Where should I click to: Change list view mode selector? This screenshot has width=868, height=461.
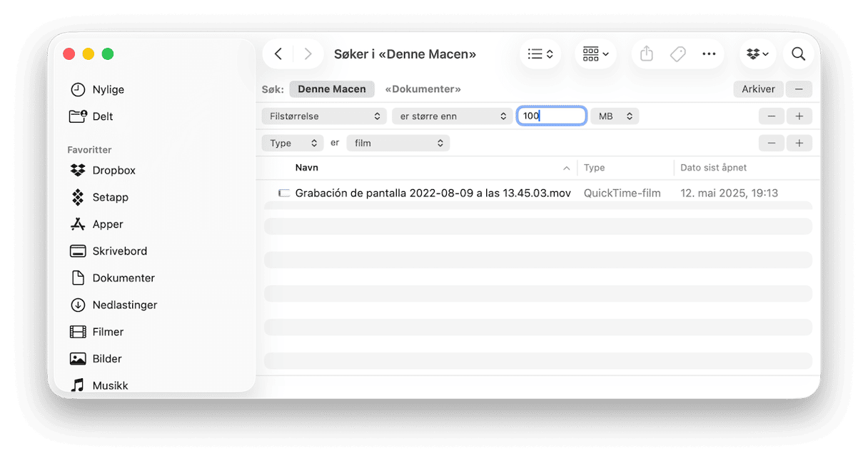(x=540, y=54)
